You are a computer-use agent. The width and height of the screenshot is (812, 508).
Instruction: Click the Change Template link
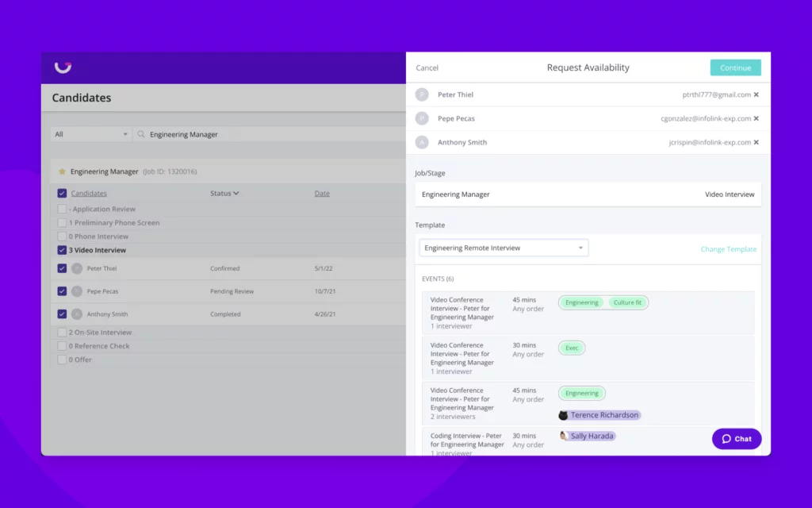pyautogui.click(x=728, y=249)
